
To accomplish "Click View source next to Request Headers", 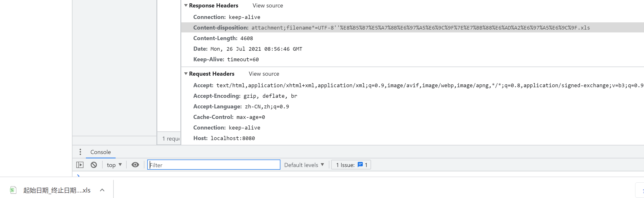I will coord(264,74).
